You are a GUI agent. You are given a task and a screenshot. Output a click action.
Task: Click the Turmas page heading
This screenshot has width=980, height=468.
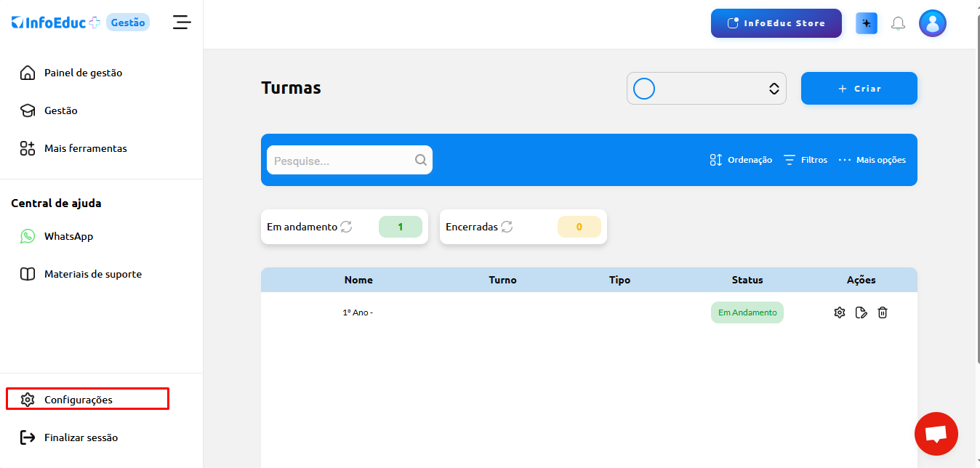click(291, 88)
